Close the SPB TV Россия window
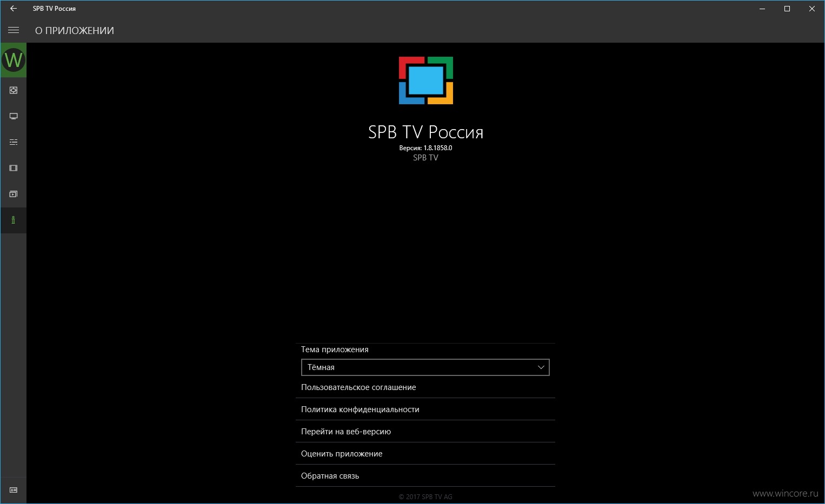825x504 pixels. tap(812, 9)
